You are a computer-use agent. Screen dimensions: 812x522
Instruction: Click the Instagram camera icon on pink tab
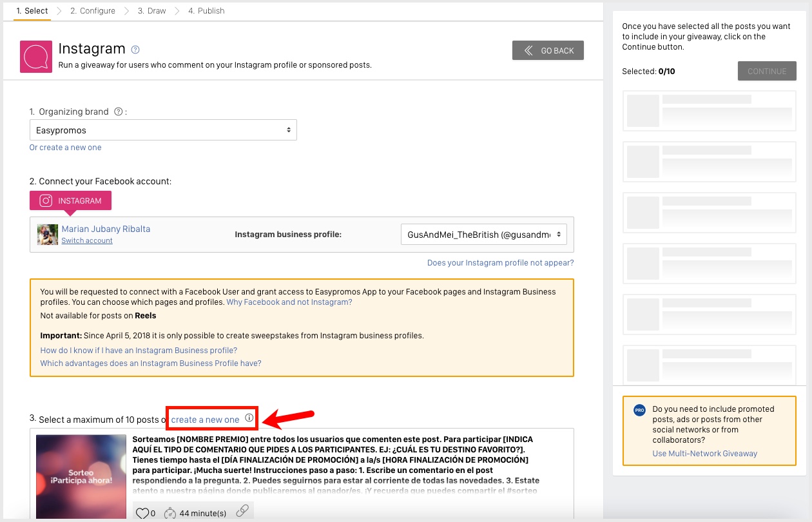pos(46,200)
